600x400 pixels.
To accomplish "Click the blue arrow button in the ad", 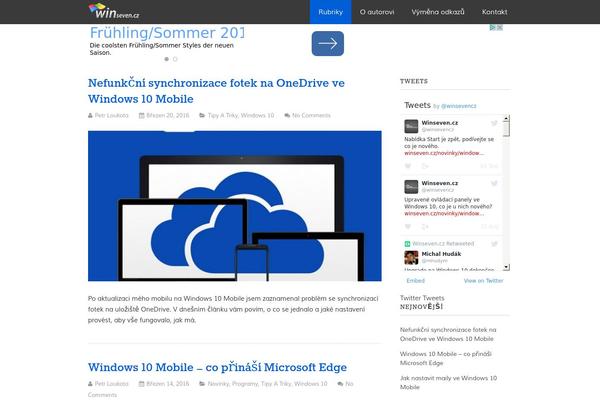I will coord(328,43).
